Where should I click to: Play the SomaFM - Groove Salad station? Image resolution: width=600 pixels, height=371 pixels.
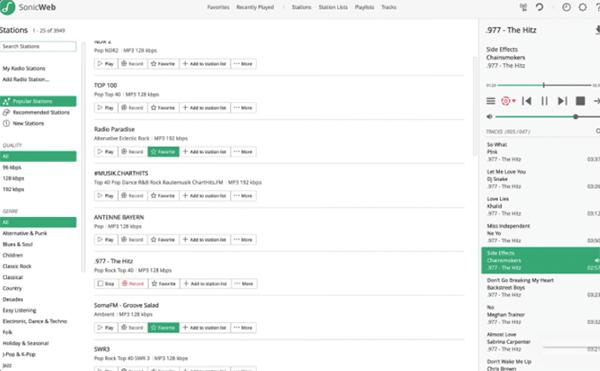(x=106, y=328)
